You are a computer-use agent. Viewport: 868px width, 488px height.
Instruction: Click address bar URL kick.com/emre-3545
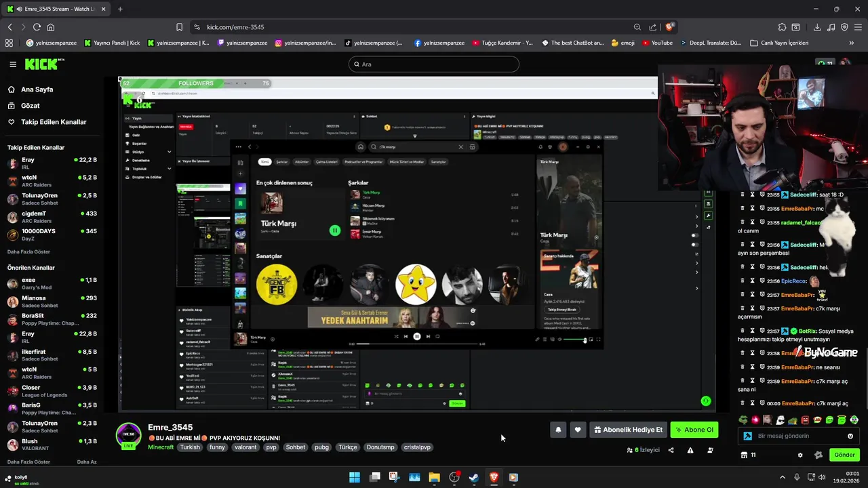pos(235,27)
